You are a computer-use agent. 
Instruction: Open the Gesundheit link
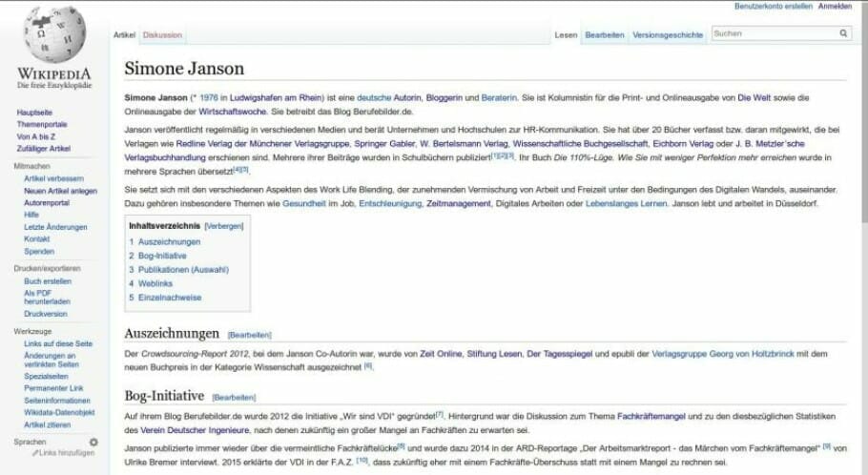(x=304, y=204)
